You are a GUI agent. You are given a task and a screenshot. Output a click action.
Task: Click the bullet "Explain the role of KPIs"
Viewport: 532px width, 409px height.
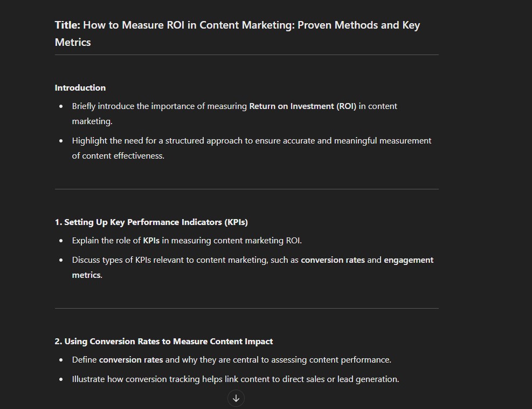pos(186,241)
